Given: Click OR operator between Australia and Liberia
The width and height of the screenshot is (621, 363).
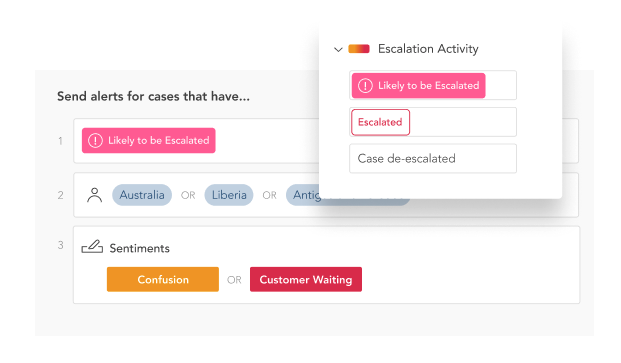Looking at the screenshot, I should (x=188, y=195).
